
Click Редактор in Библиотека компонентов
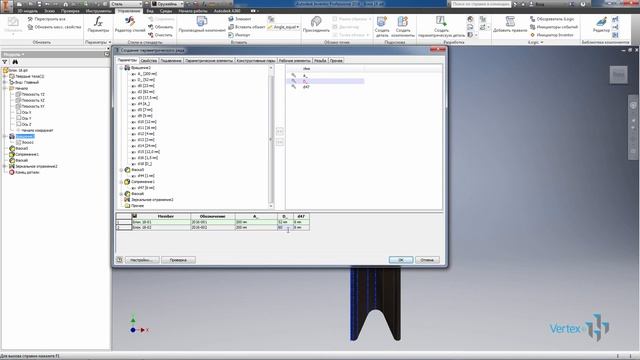601,24
